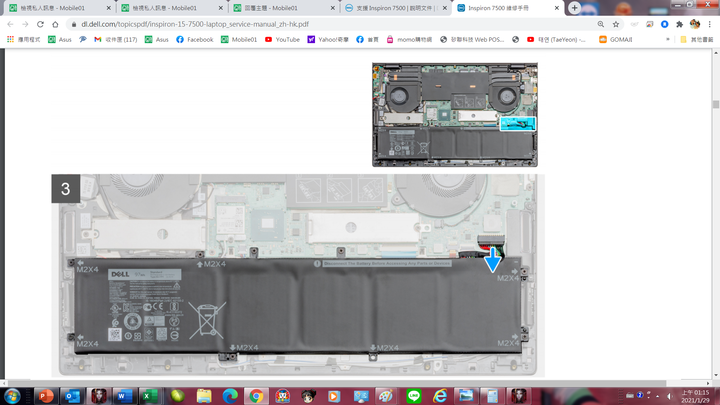Click the blue circular extension icon
This screenshot has width=720, height=405.
pos(664,24)
